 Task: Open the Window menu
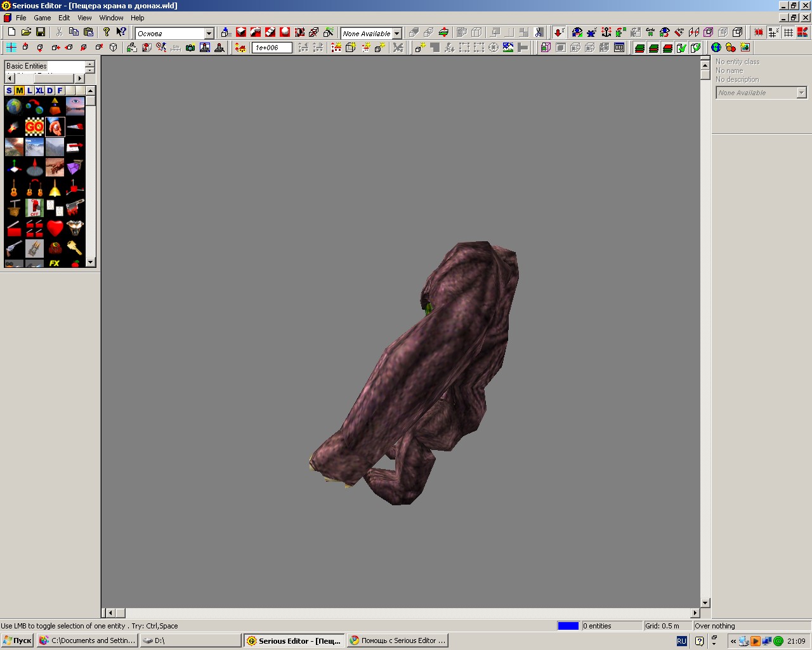[x=111, y=18]
